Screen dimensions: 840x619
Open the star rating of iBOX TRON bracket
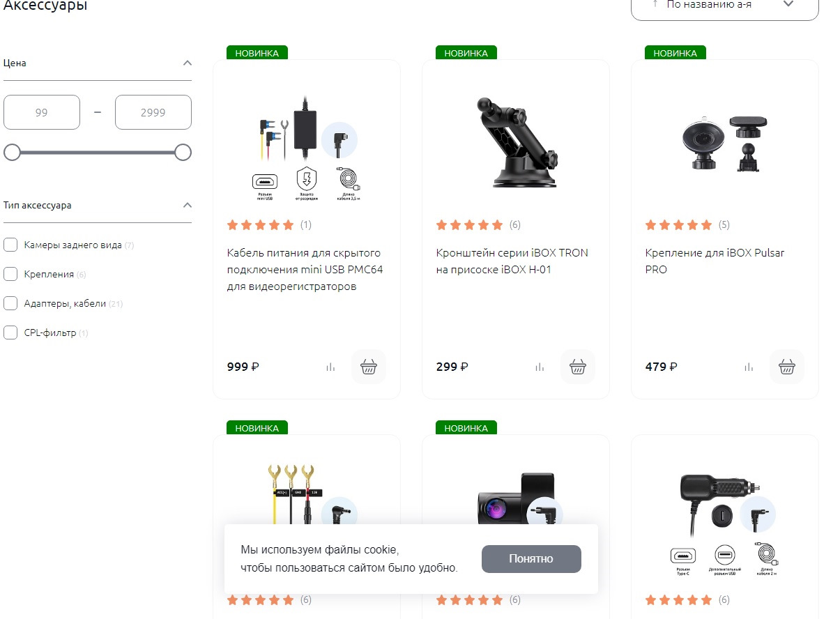pos(469,224)
